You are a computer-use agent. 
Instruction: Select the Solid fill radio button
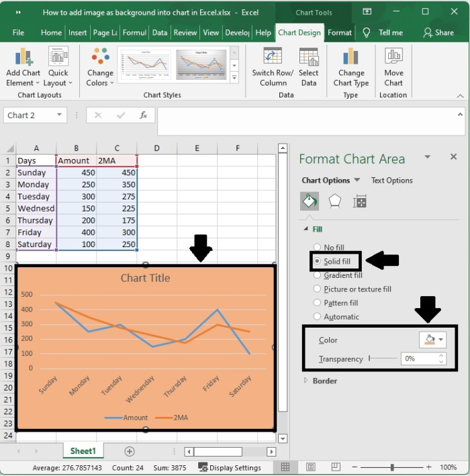point(317,261)
